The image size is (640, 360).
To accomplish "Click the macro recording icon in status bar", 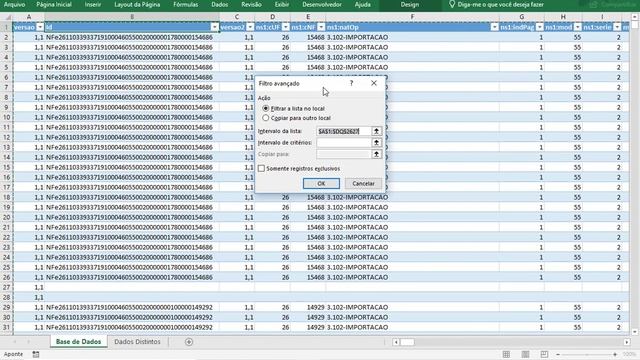I will [x=36, y=354].
